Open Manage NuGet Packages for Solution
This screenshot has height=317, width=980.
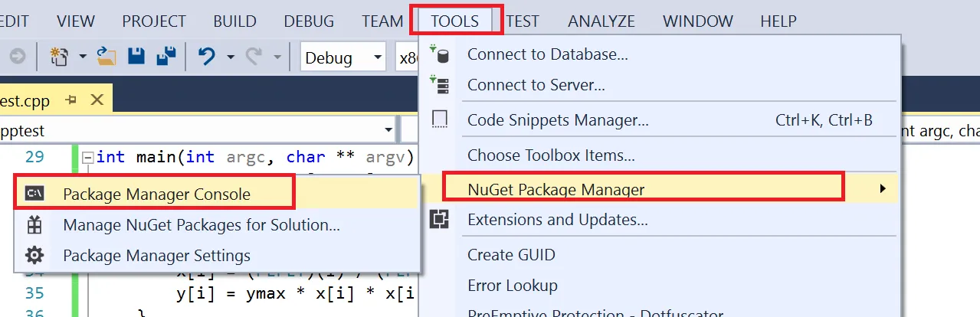point(218,225)
